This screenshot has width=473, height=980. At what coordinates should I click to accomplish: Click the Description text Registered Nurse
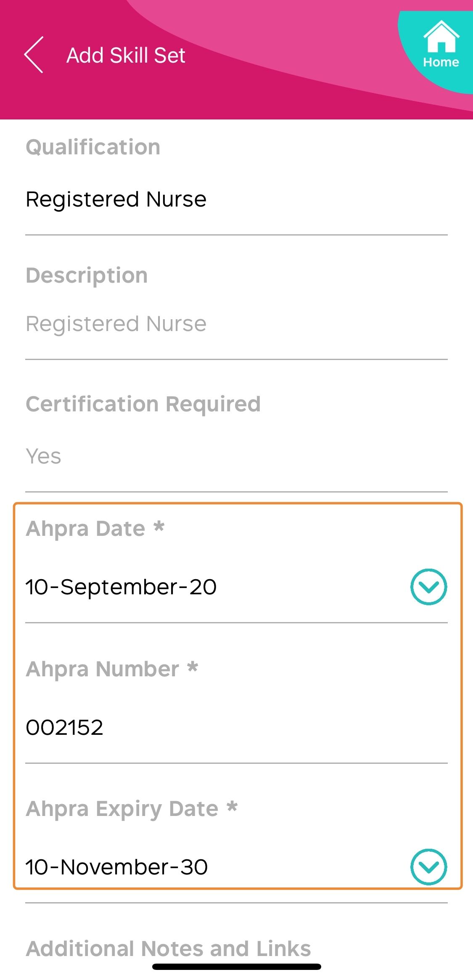click(116, 324)
